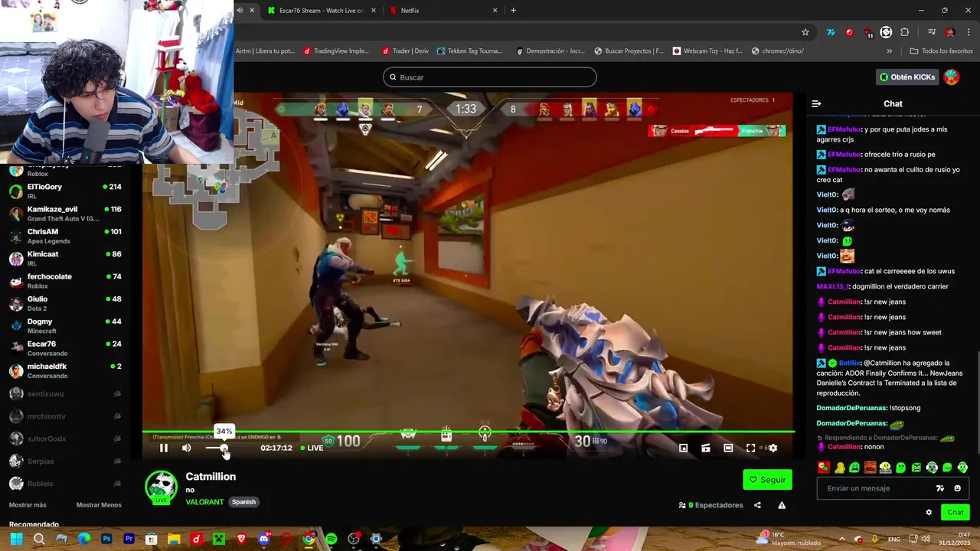
Task: Collapse the chat panel
Action: coord(816,103)
